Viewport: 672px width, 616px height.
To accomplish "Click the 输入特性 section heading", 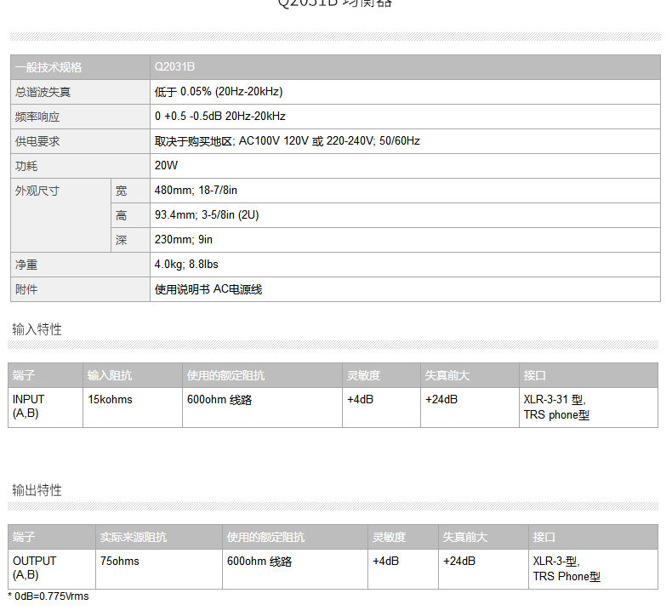I will click(x=37, y=329).
